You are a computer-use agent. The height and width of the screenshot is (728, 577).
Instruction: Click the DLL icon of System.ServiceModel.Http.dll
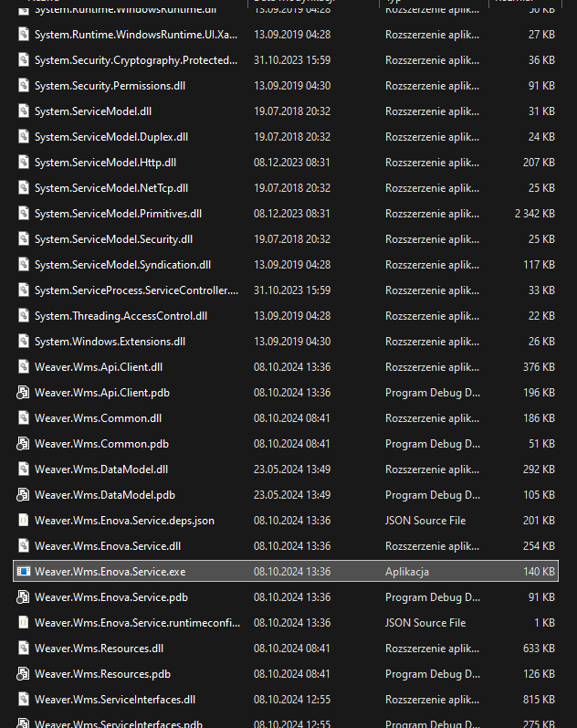click(23, 163)
